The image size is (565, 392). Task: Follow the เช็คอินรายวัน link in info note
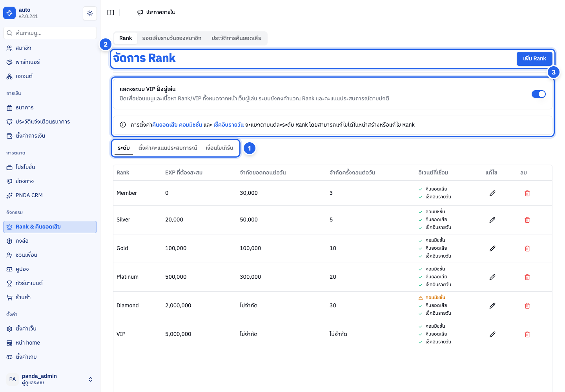point(228,125)
